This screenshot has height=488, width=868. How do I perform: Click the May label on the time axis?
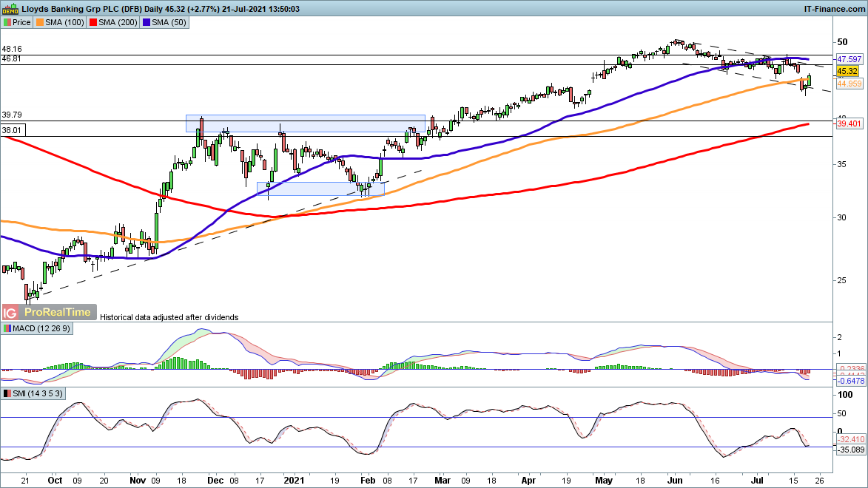pos(604,481)
